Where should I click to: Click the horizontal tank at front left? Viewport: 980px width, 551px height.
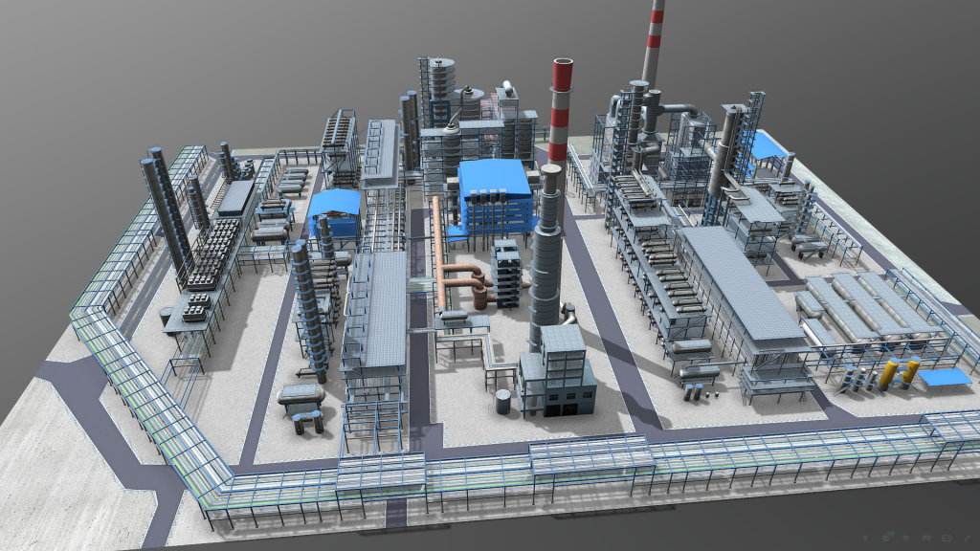301,396
